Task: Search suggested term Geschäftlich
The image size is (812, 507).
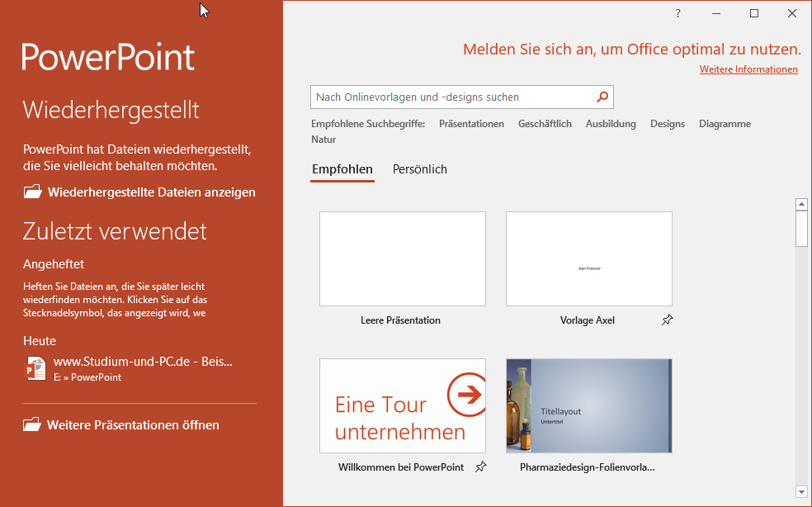Action: [545, 124]
